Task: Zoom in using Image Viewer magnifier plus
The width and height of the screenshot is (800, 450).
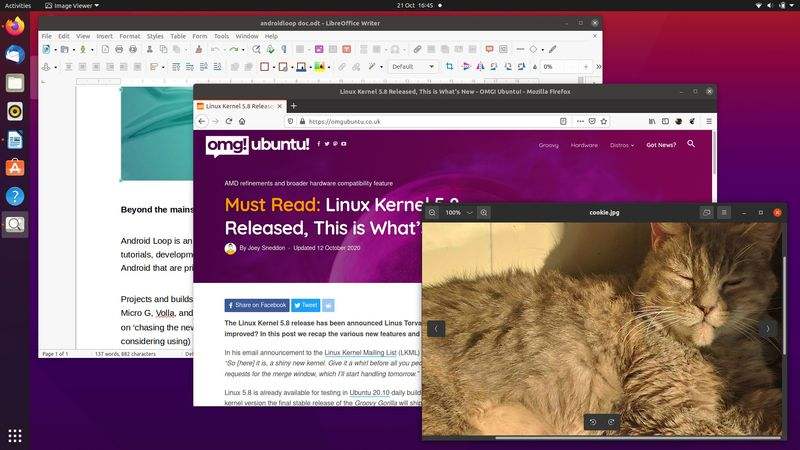Action: 484,212
